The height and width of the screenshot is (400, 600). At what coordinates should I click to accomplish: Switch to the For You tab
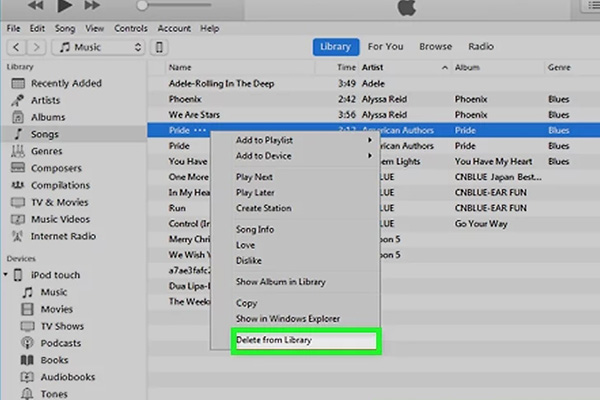coord(385,47)
